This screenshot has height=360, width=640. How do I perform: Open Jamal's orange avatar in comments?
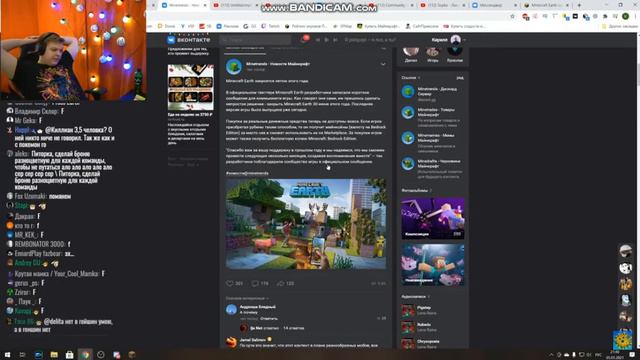(231, 342)
